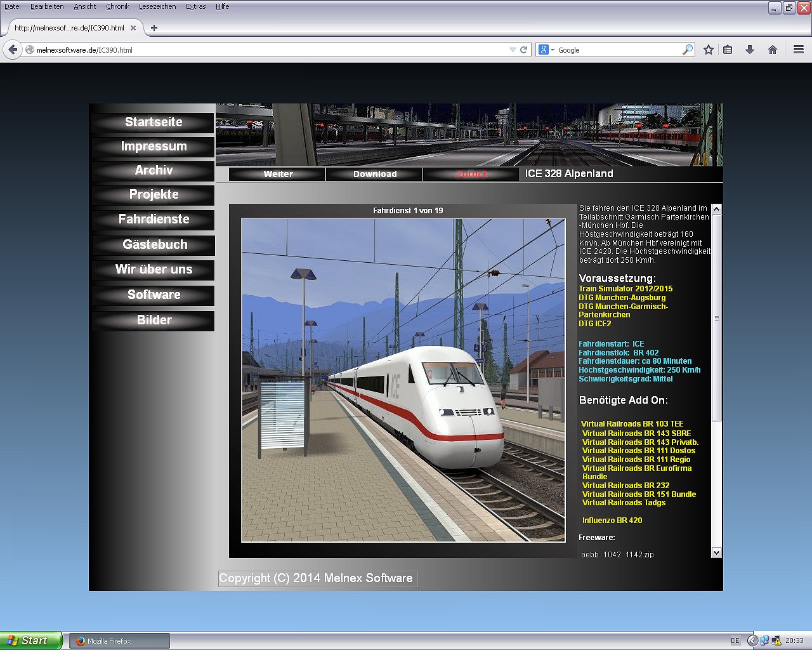This screenshot has height=650, width=812.
Task: Click the DTG ICE2 requirement text
Action: [x=595, y=324]
